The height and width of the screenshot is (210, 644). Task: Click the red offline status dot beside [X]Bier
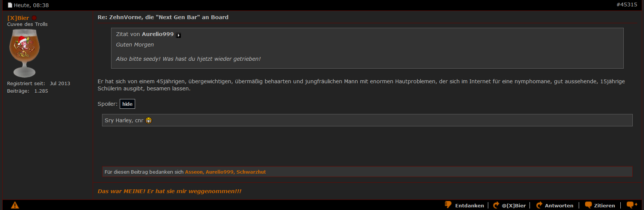pos(34,18)
